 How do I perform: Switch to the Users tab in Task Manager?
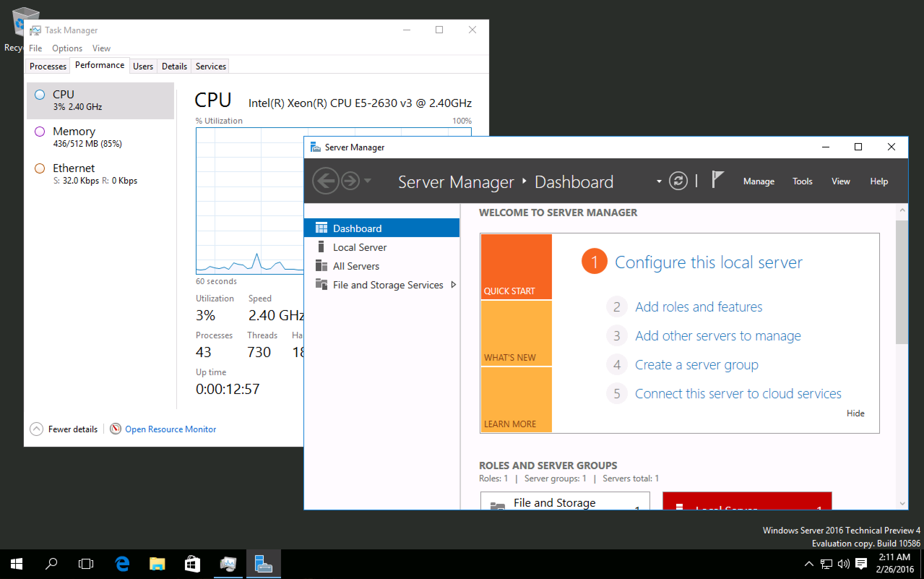pyautogui.click(x=143, y=66)
